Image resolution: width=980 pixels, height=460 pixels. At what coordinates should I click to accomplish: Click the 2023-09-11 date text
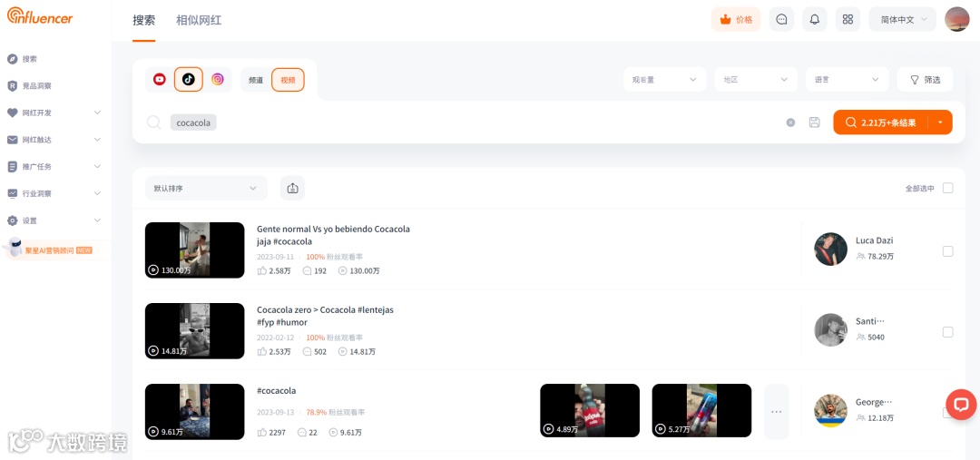(x=276, y=257)
